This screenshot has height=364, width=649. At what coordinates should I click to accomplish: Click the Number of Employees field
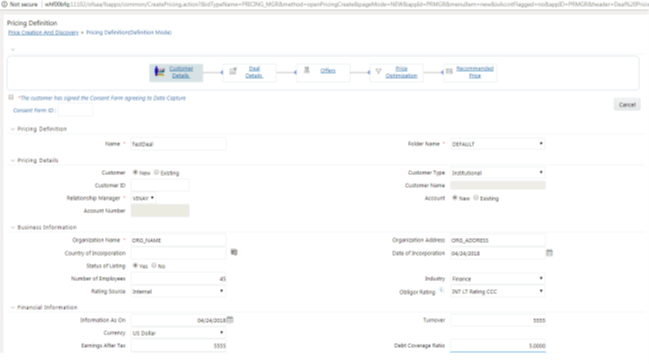click(178, 279)
